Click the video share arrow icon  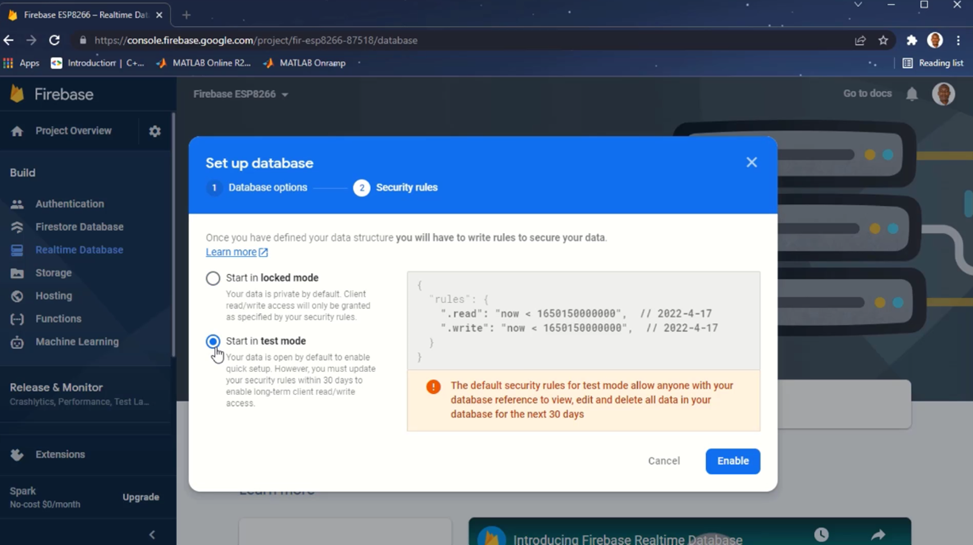[878, 534]
